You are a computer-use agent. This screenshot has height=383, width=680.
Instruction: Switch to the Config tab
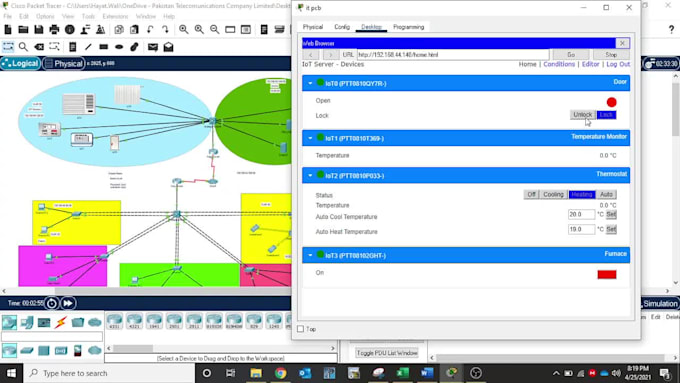pyautogui.click(x=342, y=27)
